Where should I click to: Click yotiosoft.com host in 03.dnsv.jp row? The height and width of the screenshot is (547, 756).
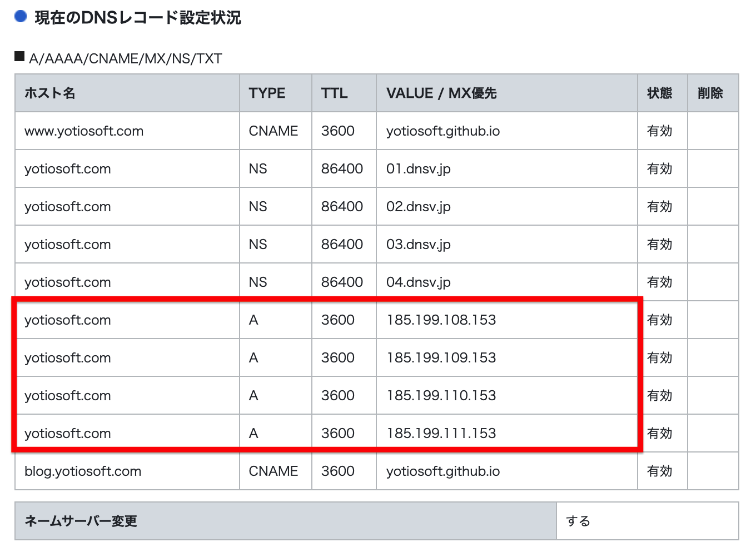(x=68, y=245)
